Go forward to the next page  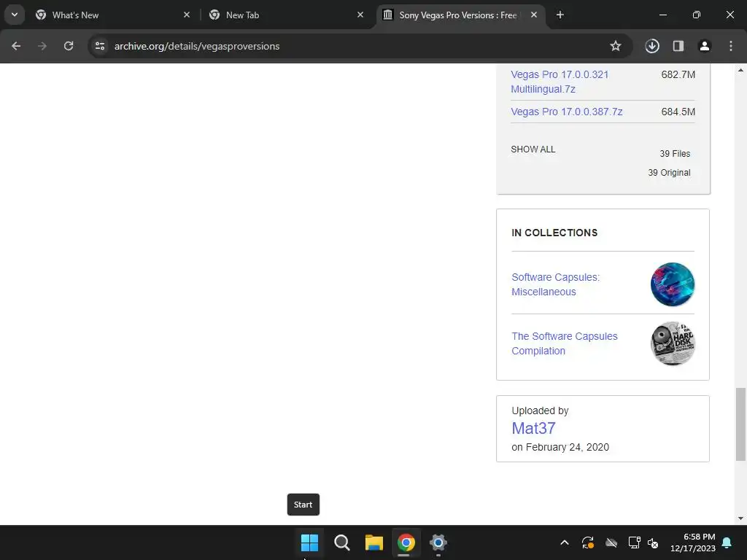42,46
